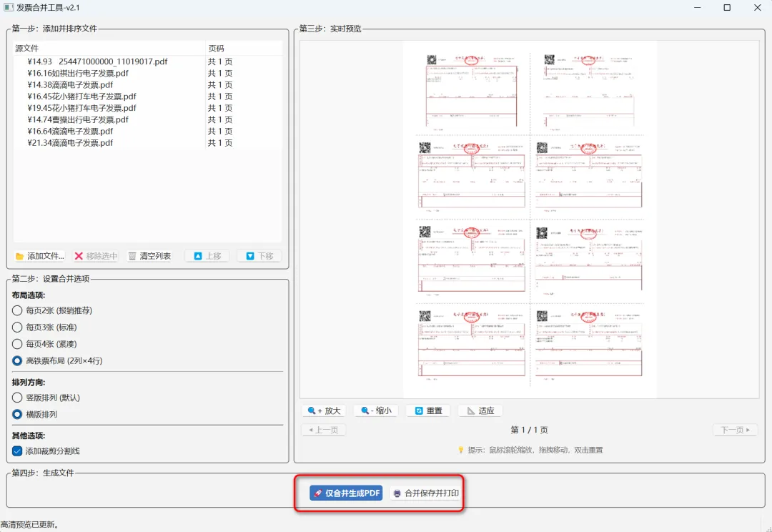Maximize the 发票合并工具 window
This screenshot has width=772, height=532.
pyautogui.click(x=727, y=7)
